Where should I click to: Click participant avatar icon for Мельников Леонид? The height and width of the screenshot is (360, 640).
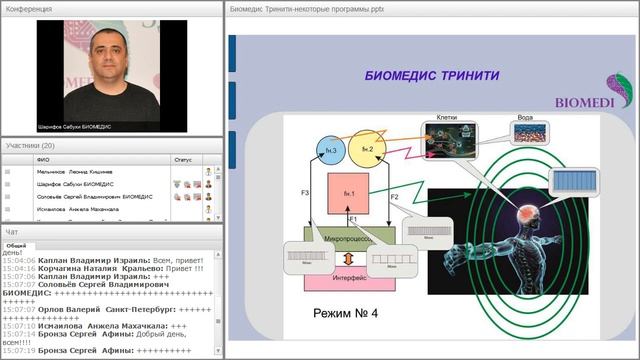(209, 172)
